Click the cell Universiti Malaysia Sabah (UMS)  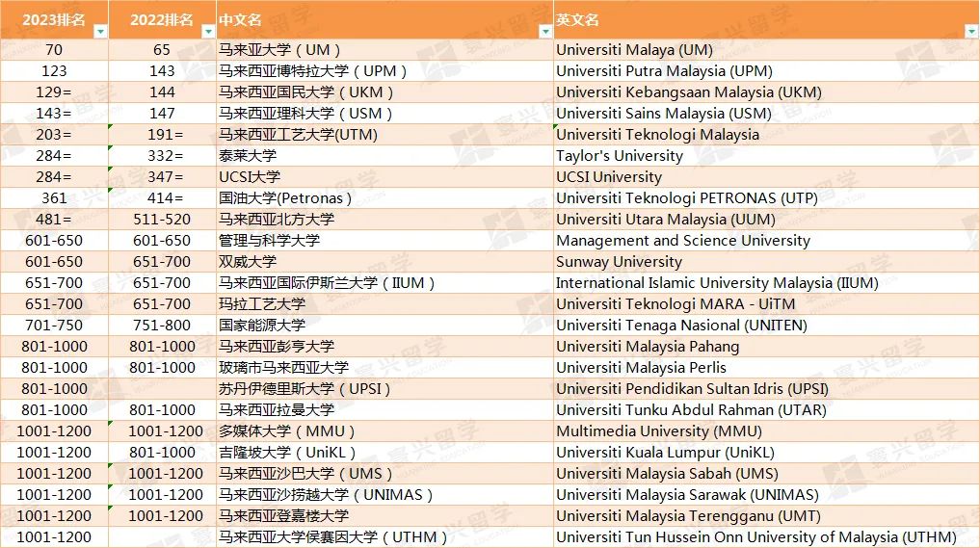pos(767,474)
